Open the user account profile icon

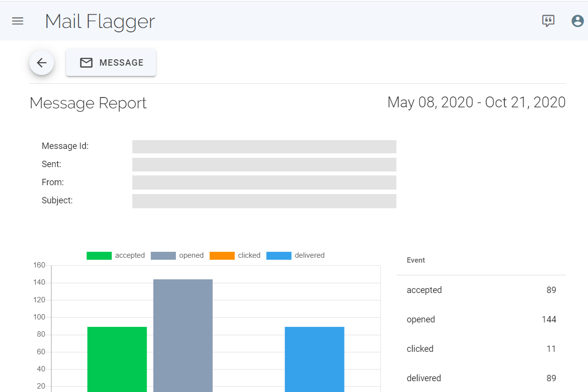(x=577, y=21)
